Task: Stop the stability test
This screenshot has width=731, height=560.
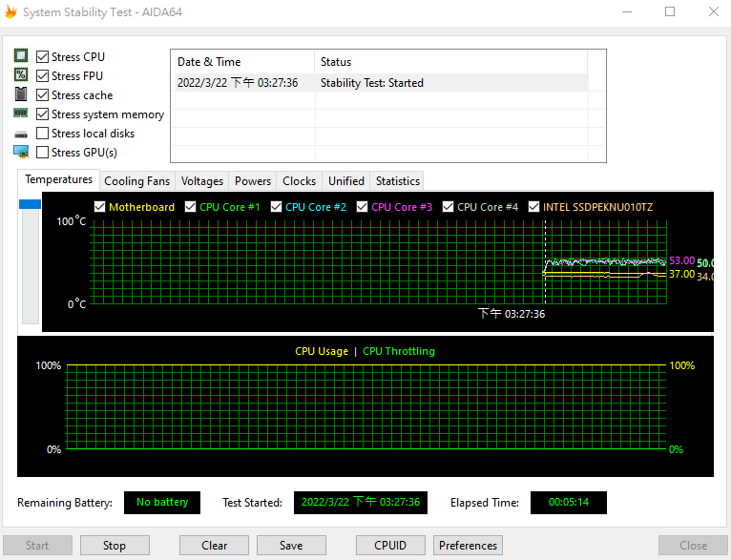Action: [115, 546]
